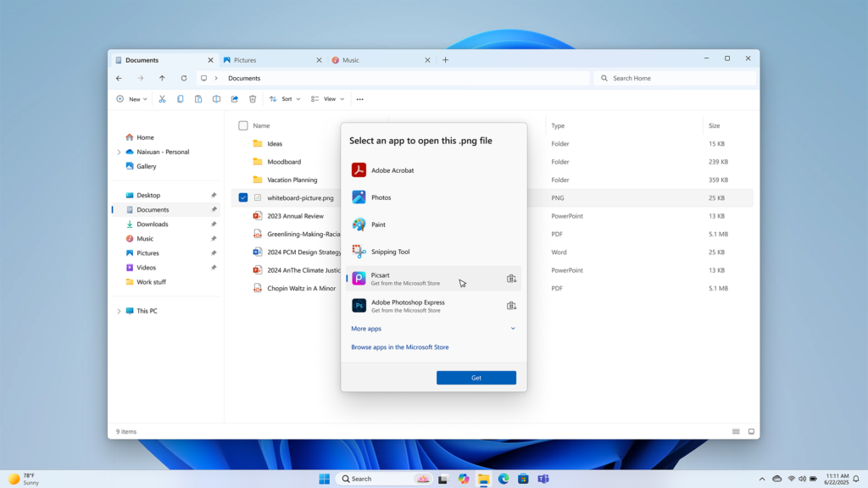Toggle the checkbox on whiteboard-picture.png
This screenshot has width=868, height=488.
[x=242, y=197]
